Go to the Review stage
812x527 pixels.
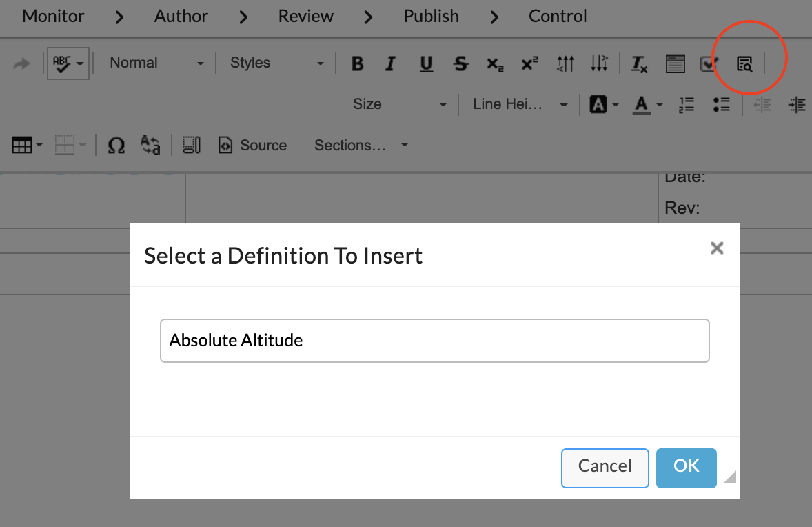(305, 16)
